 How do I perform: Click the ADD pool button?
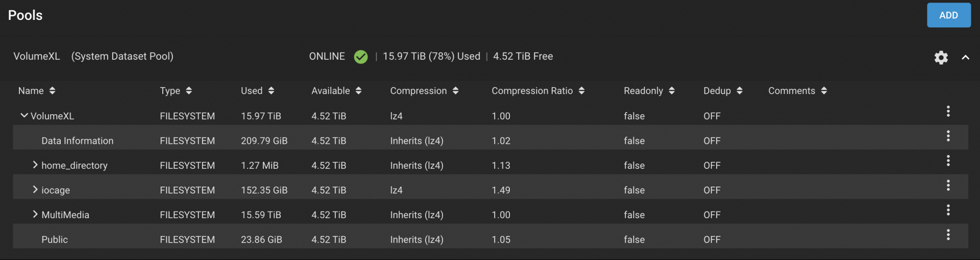pos(949,15)
